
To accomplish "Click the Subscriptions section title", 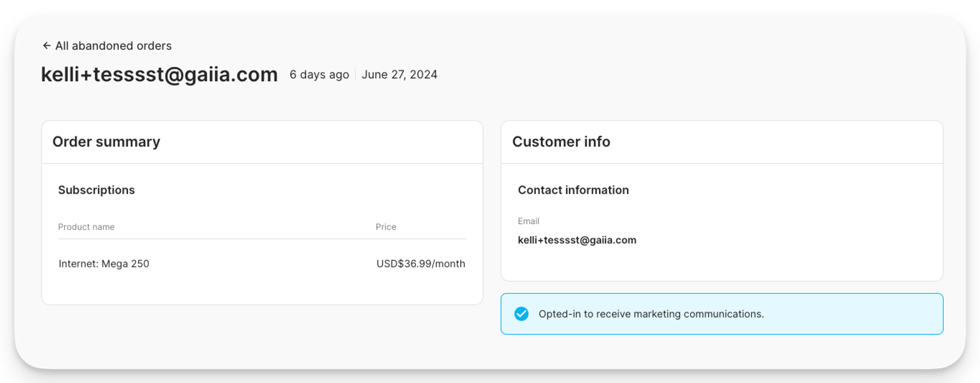I will click(x=97, y=190).
